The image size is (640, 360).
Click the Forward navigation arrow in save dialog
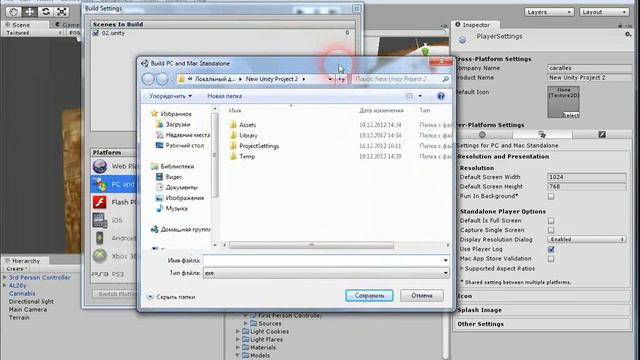(162, 79)
